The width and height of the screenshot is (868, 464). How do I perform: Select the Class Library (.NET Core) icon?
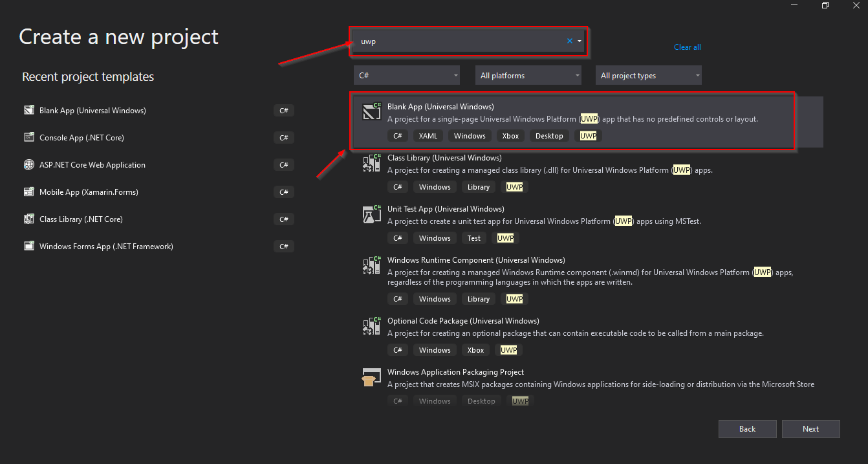pos(29,219)
